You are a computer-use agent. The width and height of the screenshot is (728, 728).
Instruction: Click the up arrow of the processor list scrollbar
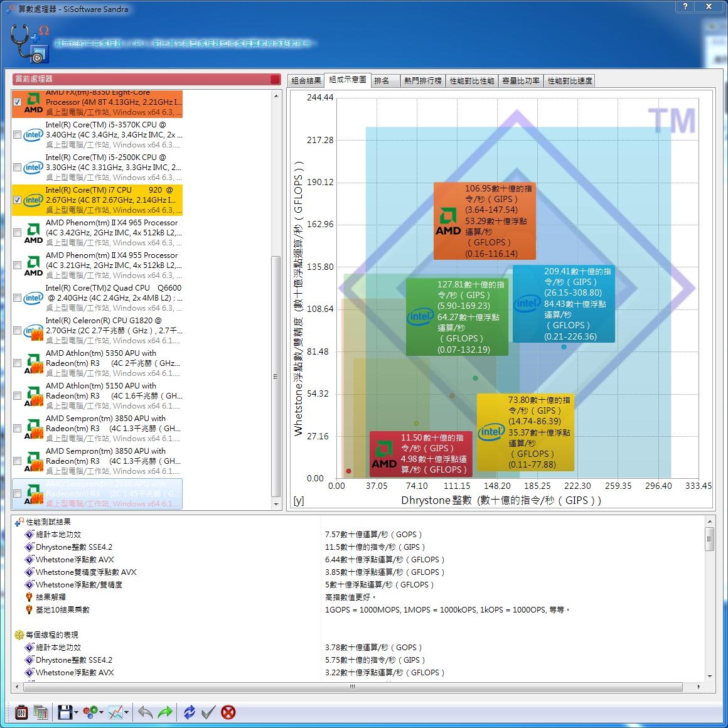point(276,96)
